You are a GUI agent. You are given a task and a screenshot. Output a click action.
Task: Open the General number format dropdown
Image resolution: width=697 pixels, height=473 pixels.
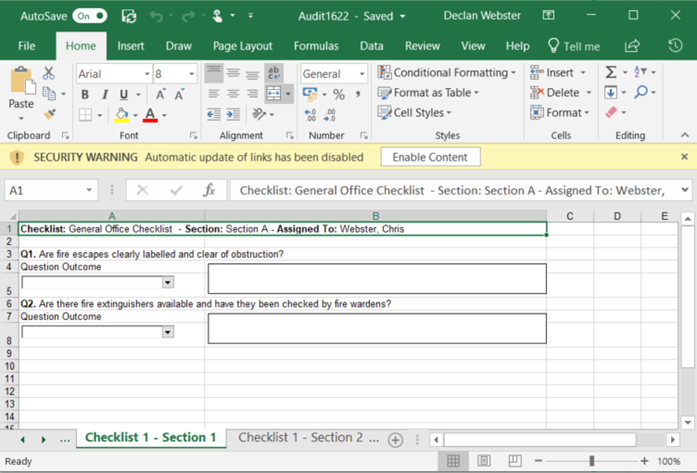(x=361, y=74)
